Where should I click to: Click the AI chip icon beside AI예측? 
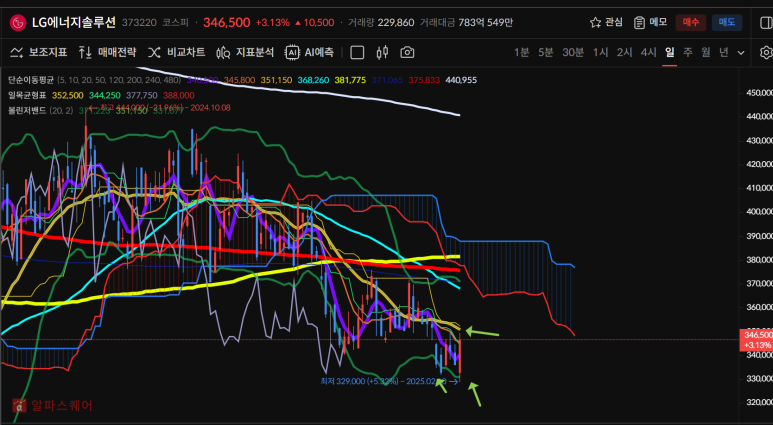click(292, 52)
